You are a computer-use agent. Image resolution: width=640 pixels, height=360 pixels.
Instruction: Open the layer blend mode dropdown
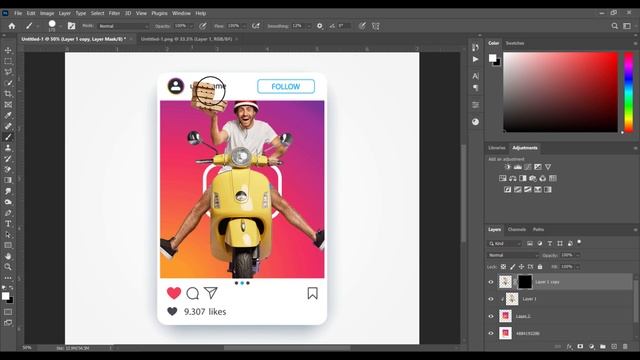click(x=513, y=256)
